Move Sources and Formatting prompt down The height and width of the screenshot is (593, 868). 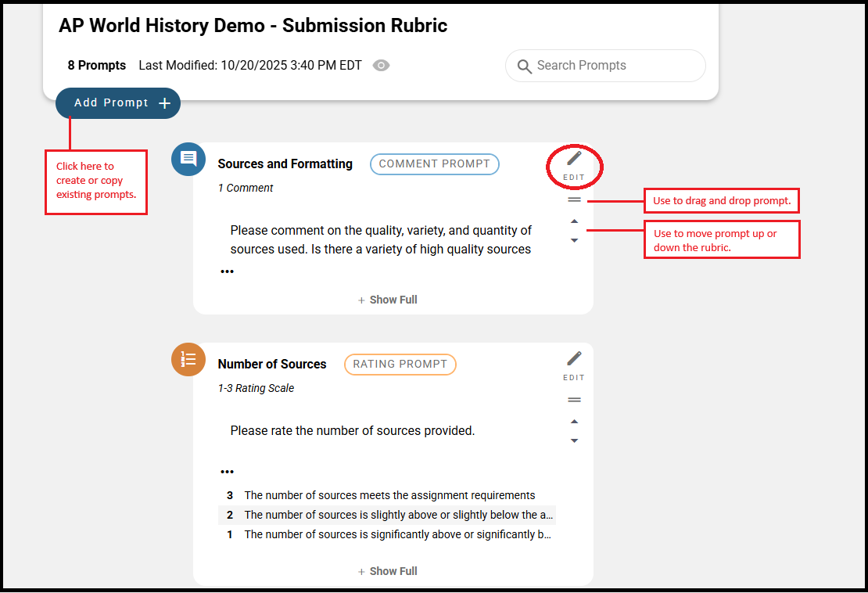(x=574, y=240)
